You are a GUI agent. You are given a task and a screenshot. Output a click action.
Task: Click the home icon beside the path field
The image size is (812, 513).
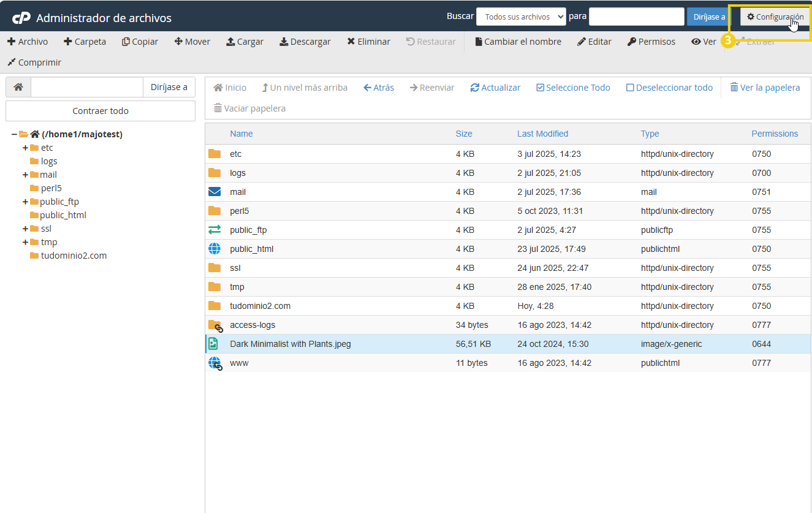coord(18,88)
